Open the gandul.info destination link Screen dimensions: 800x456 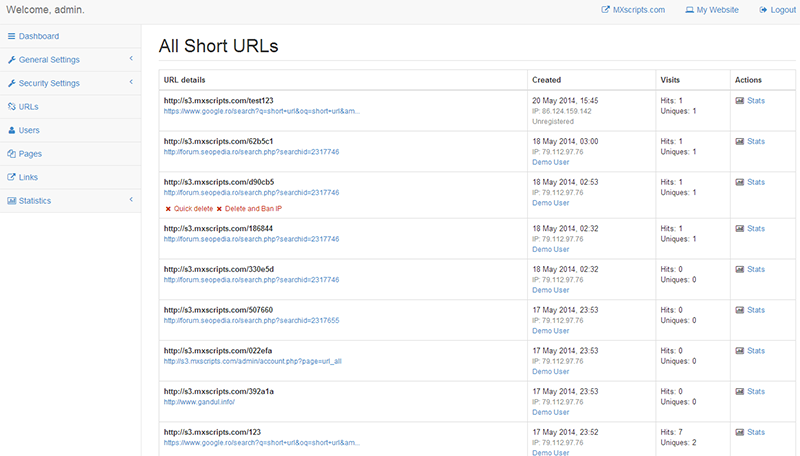199,402
